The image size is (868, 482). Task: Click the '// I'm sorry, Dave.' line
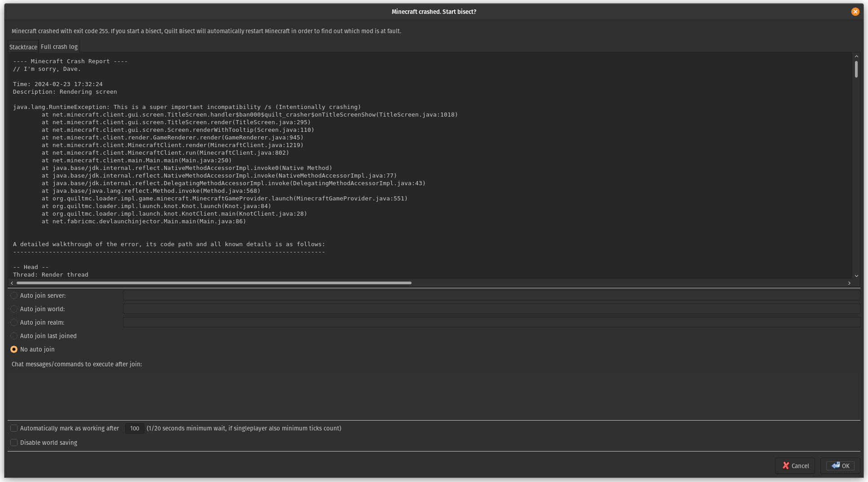47,69
